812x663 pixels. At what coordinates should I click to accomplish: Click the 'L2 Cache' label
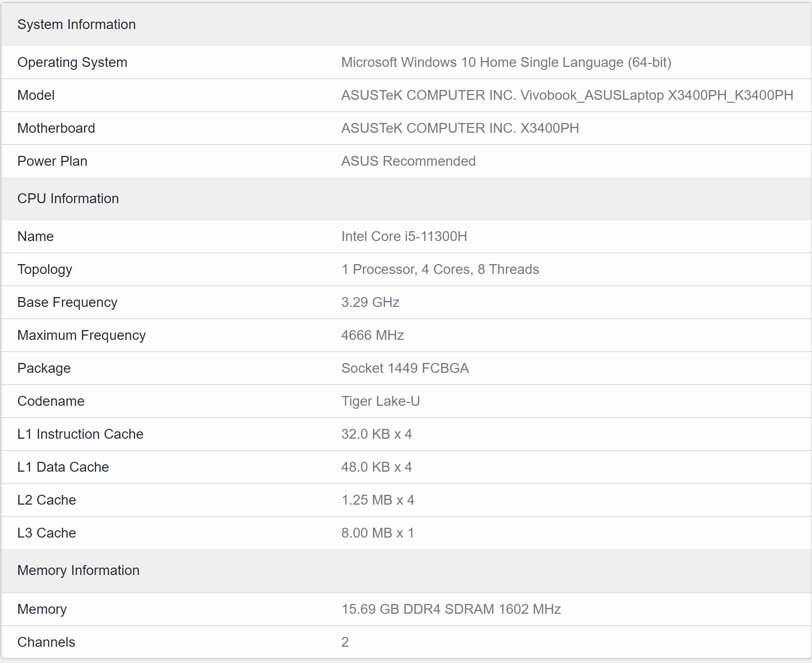click(x=47, y=500)
